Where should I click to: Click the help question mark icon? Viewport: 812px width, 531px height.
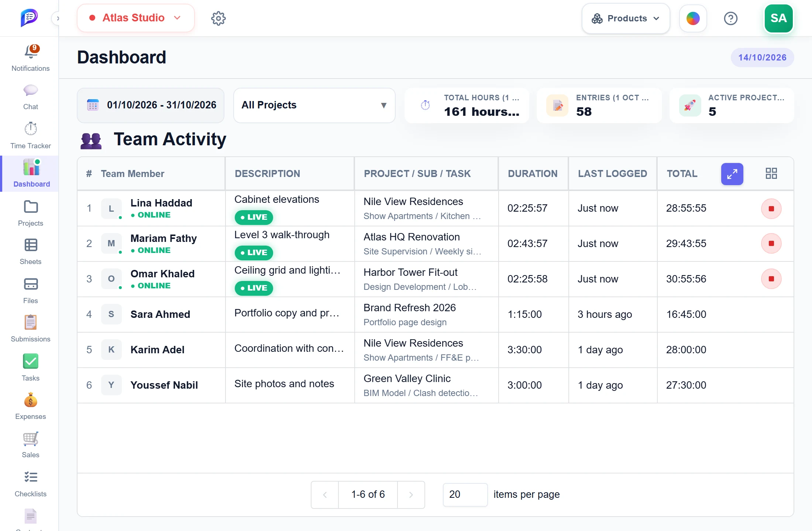(730, 18)
